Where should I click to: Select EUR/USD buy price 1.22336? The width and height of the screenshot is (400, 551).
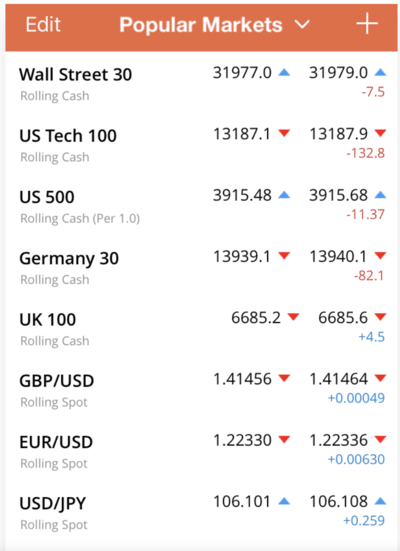pyautogui.click(x=338, y=440)
